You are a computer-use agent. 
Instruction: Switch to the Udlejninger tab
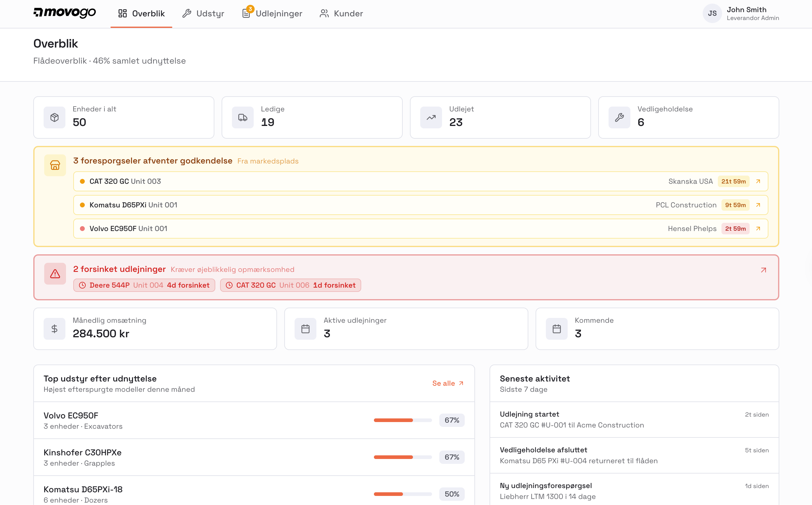click(x=272, y=13)
